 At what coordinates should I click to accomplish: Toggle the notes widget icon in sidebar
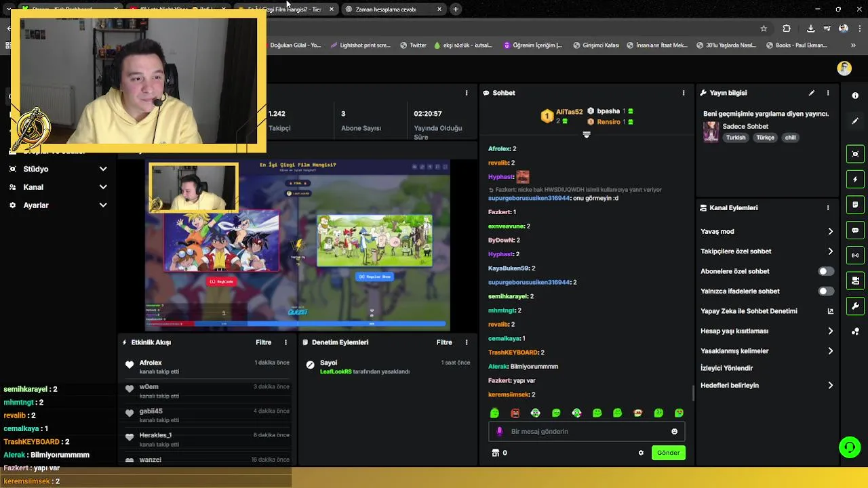click(x=855, y=205)
